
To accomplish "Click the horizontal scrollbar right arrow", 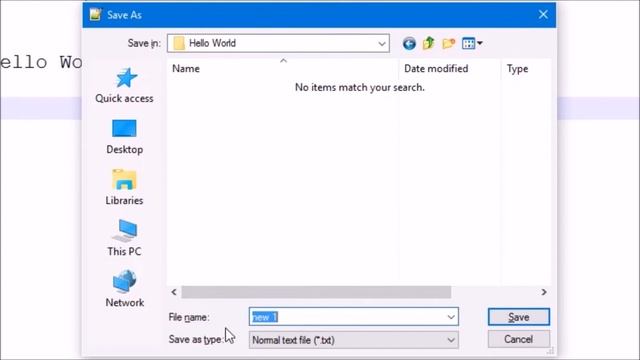I will 544,292.
